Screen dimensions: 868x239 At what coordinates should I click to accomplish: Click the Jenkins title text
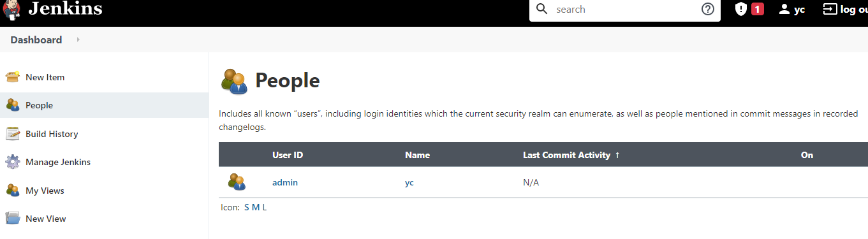pos(65,8)
